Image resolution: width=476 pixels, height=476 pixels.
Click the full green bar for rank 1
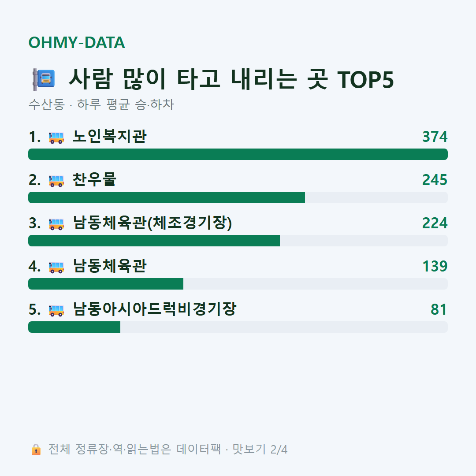point(238,154)
